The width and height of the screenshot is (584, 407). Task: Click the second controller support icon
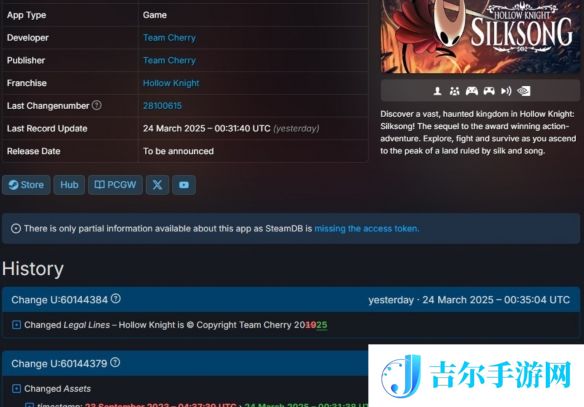coord(489,91)
